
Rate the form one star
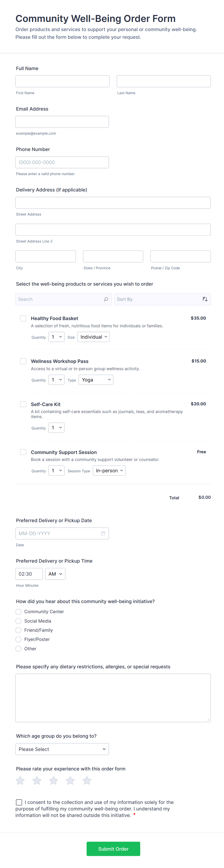[x=20, y=780]
